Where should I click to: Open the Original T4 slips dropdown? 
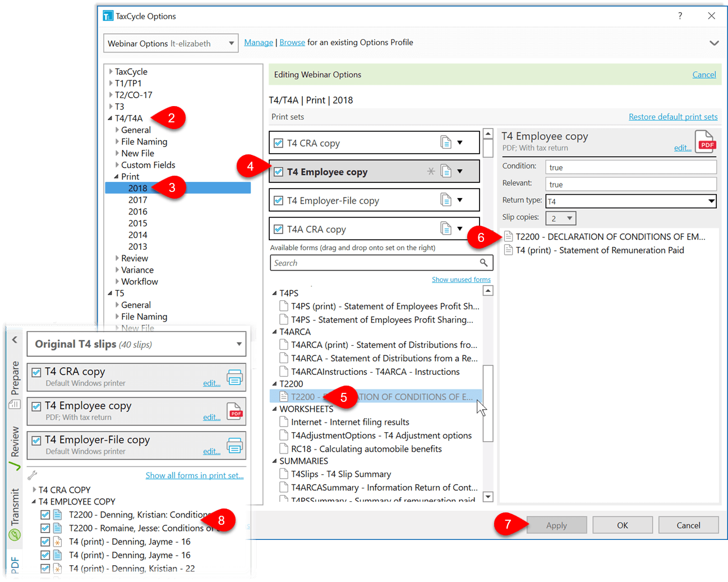tap(136, 344)
